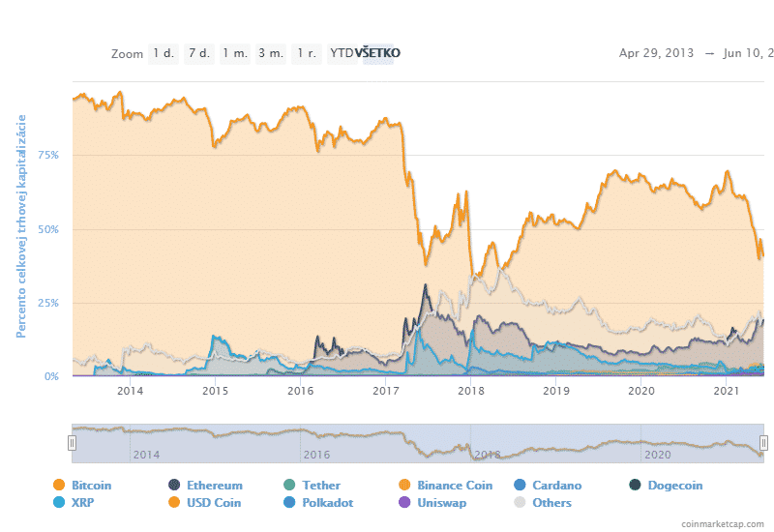Click the Others legend marker
774x532 pixels.
coord(522,503)
